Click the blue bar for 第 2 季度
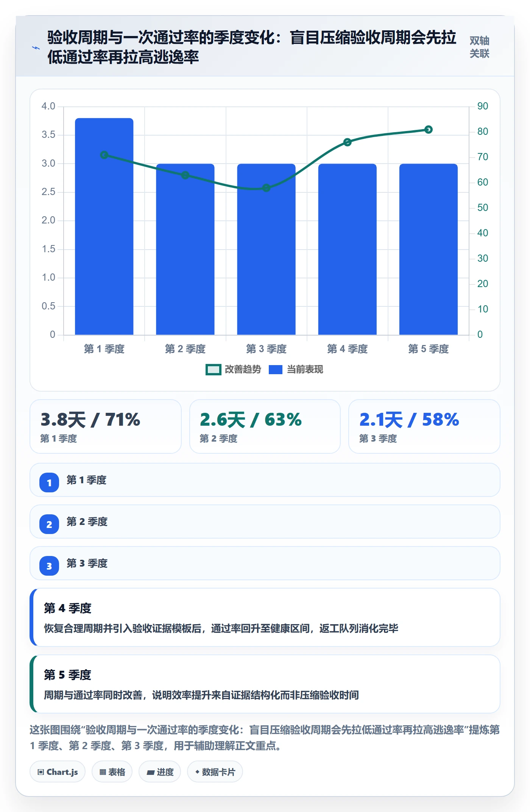Screen dimensions: 530x812 click(185, 249)
